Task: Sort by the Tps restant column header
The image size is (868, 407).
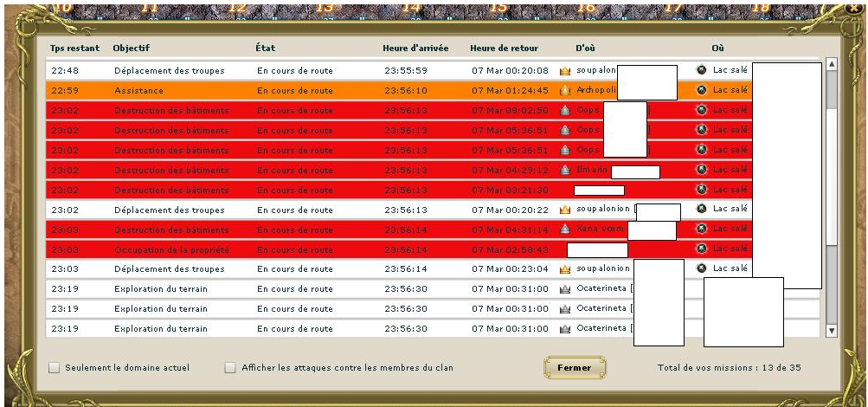Action: click(x=74, y=48)
